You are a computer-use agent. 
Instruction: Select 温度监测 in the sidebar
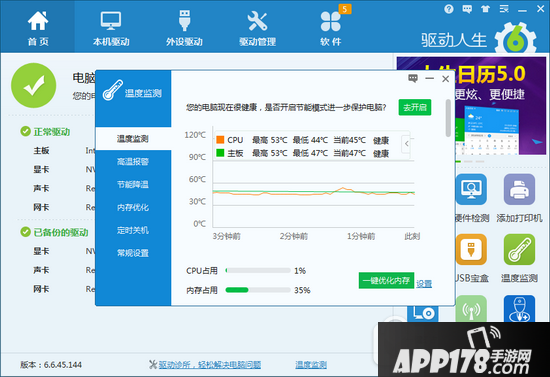click(x=133, y=139)
